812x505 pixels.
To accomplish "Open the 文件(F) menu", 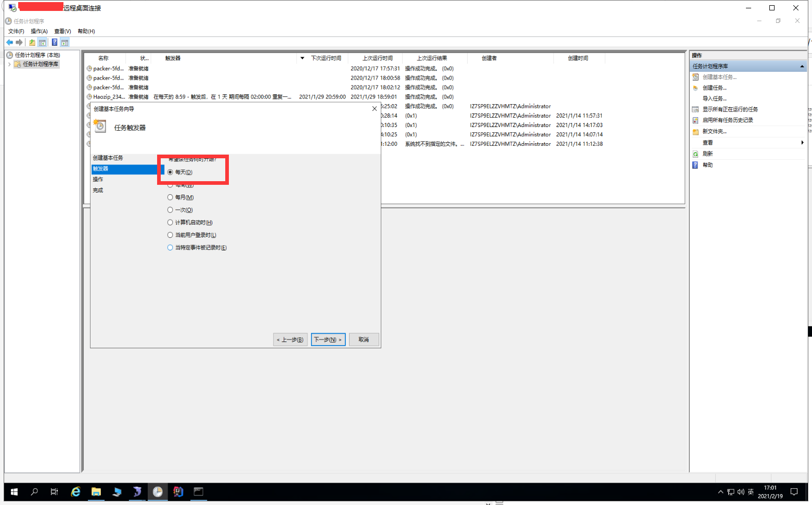I will (x=16, y=31).
